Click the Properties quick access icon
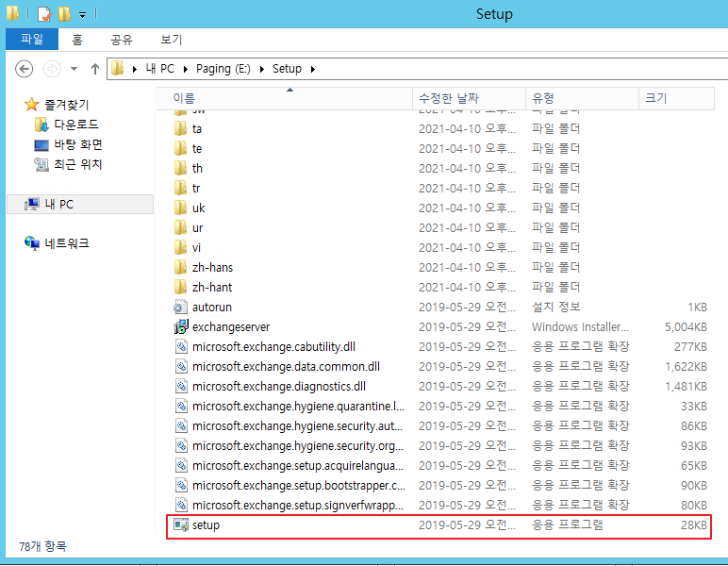The height and width of the screenshot is (566, 728). click(x=44, y=14)
